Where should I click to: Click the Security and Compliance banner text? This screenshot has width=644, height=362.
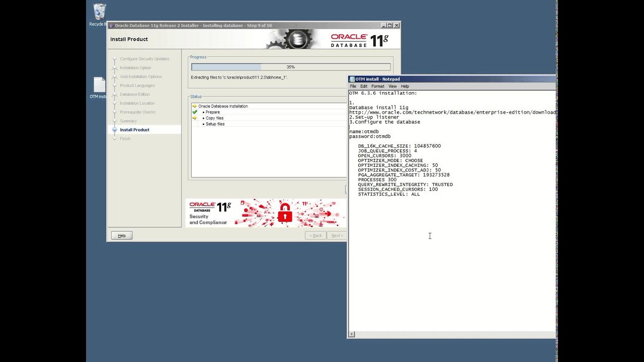coord(208,219)
